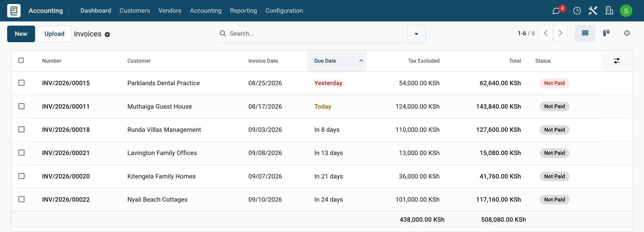Sort by the Total column header

[x=515, y=61]
